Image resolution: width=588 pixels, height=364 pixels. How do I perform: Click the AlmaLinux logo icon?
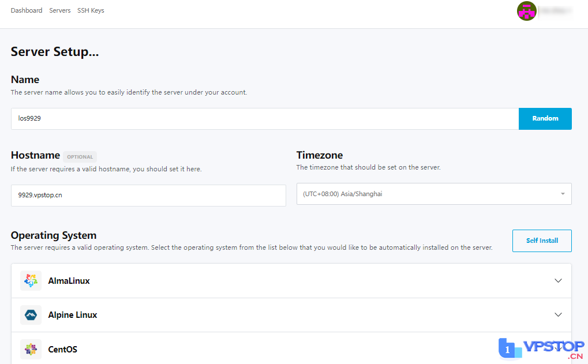31,281
